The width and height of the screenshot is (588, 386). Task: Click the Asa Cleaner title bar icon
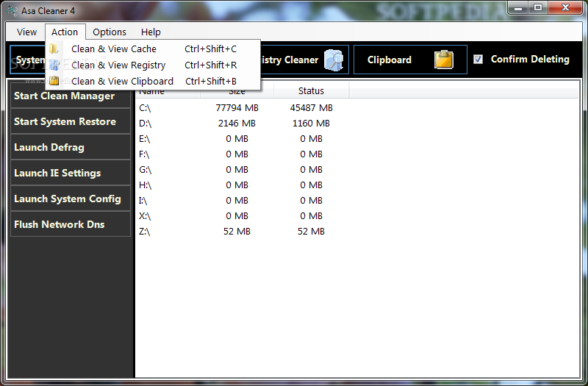pos(12,10)
